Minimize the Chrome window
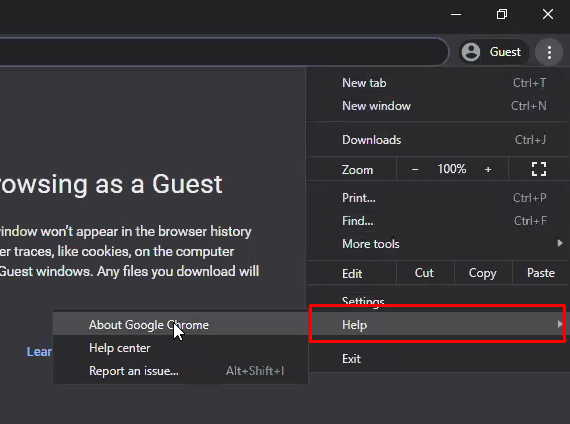The image size is (570, 424). point(456,15)
